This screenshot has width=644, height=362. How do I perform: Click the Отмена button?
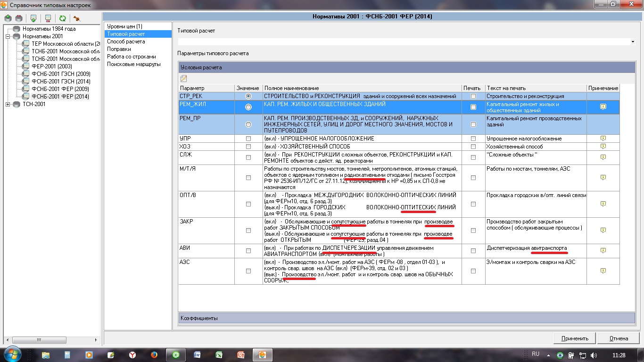click(x=619, y=338)
